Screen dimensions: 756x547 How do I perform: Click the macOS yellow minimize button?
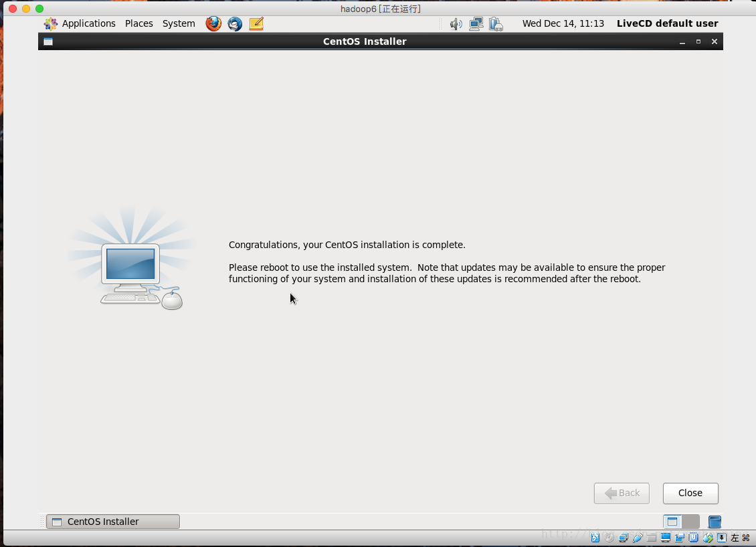(26, 9)
